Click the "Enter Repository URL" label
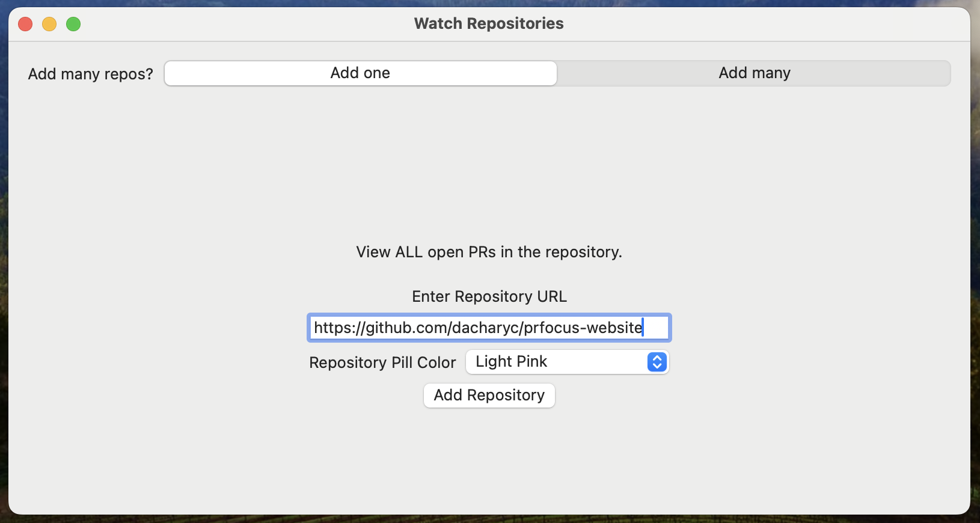980x523 pixels. coord(489,296)
